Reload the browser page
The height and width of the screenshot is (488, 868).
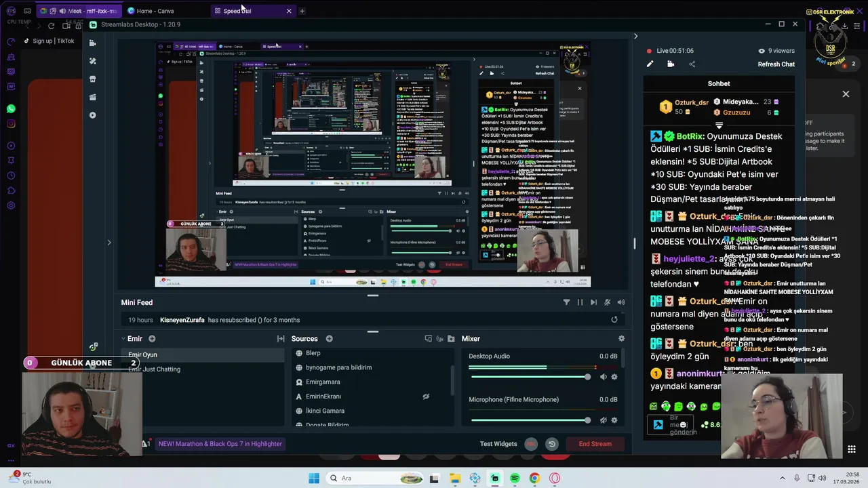tap(51, 26)
